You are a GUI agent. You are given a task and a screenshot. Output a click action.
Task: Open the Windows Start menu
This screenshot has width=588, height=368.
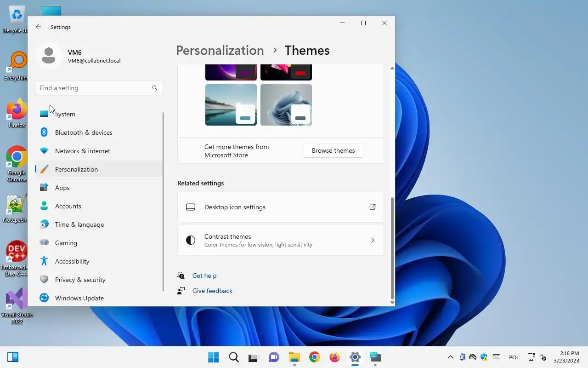click(x=214, y=357)
